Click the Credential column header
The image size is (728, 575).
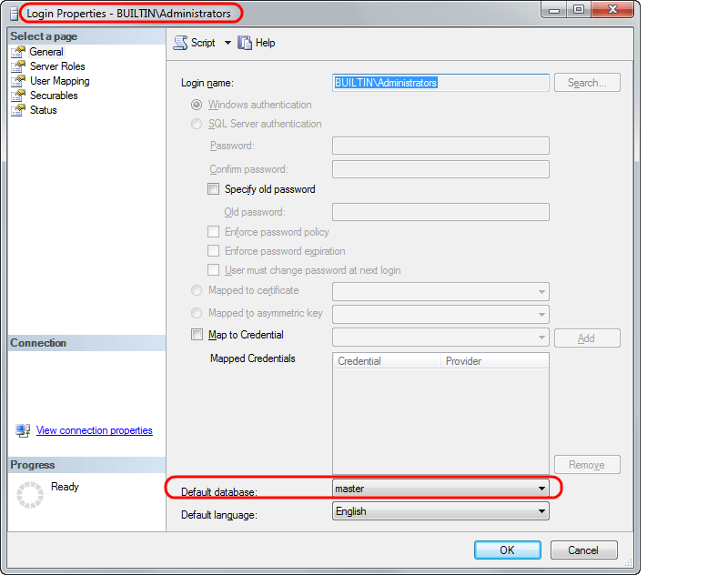click(387, 361)
